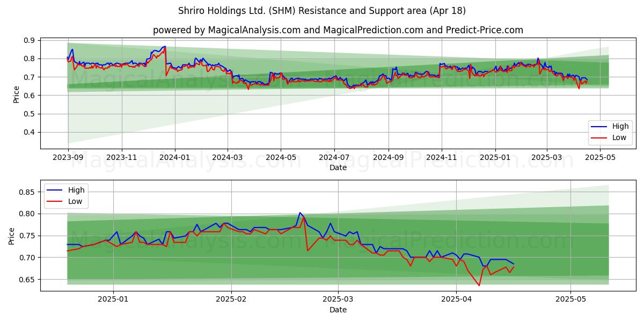Click the 'Date' axis label under bottom chart
Image resolution: width=644 pixels, height=322 pixels.
pos(338,310)
